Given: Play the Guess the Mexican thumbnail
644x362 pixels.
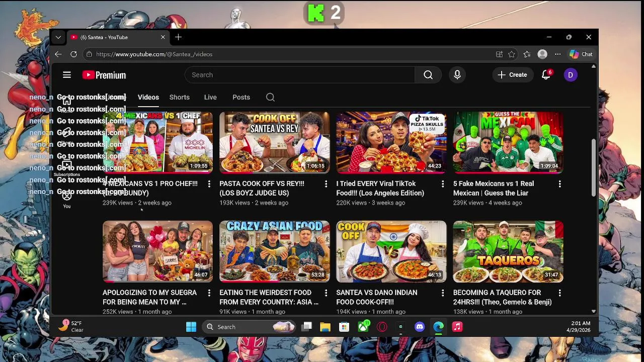Looking at the screenshot, I should tap(508, 142).
